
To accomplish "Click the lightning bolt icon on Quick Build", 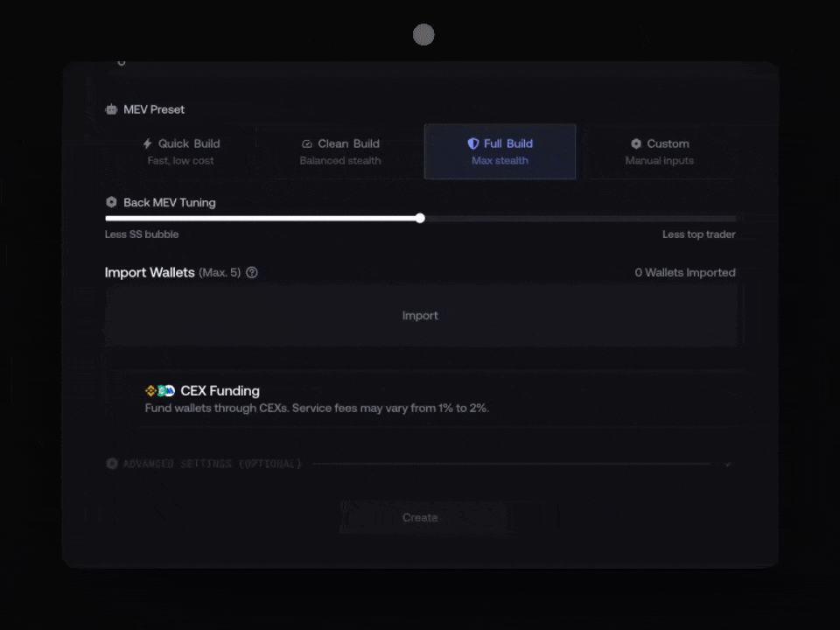I will click(x=147, y=143).
